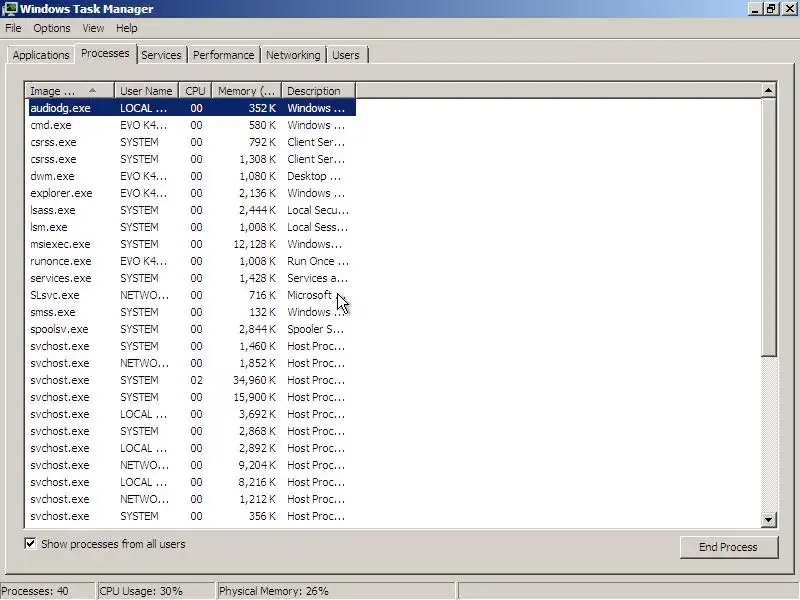Switch to the Services tab
This screenshot has width=800, height=600.
[x=161, y=55]
